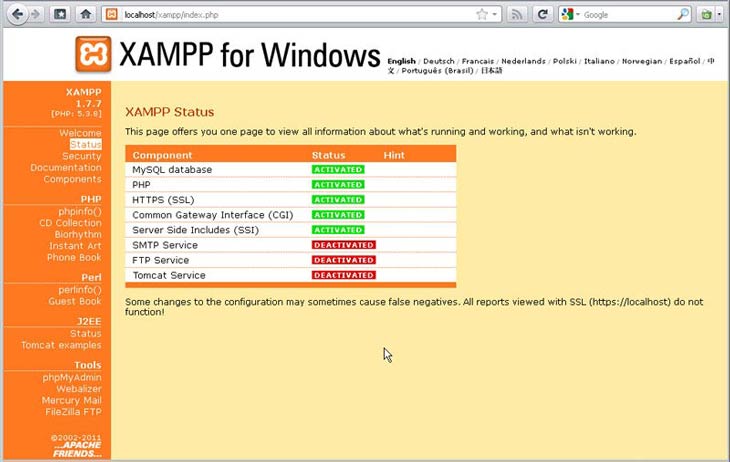The width and height of the screenshot is (730, 462).
Task: Switch language to English
Action: [401, 61]
